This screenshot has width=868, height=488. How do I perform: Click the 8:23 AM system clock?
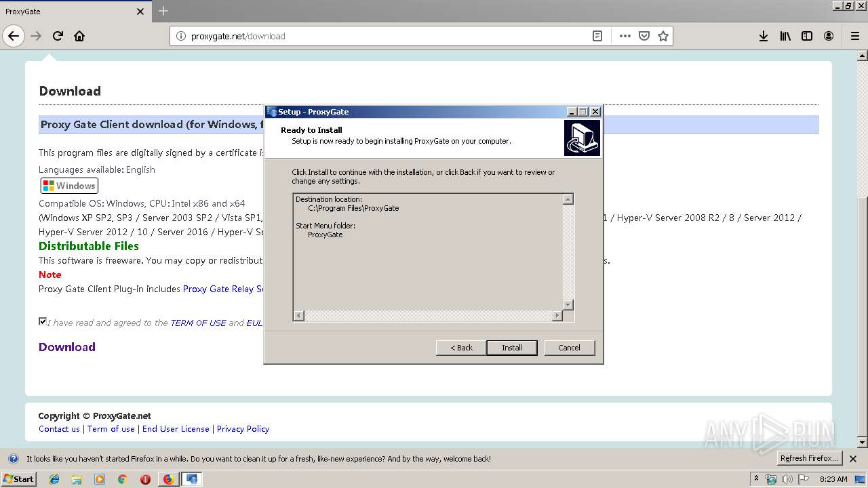point(833,479)
